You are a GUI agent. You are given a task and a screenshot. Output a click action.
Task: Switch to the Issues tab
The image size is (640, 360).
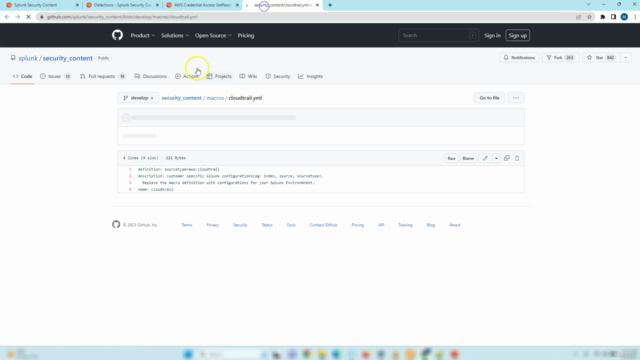[55, 76]
